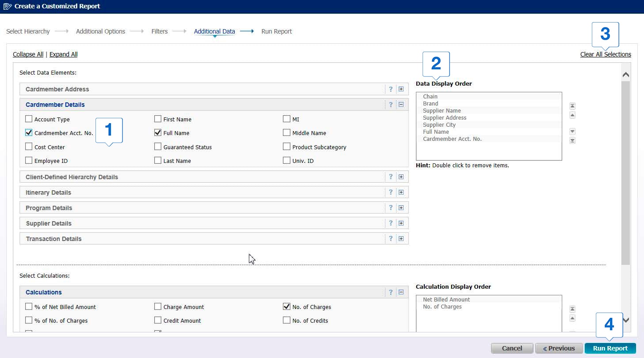Expand the Program Details section
The height and width of the screenshot is (358, 644).
[x=401, y=207]
